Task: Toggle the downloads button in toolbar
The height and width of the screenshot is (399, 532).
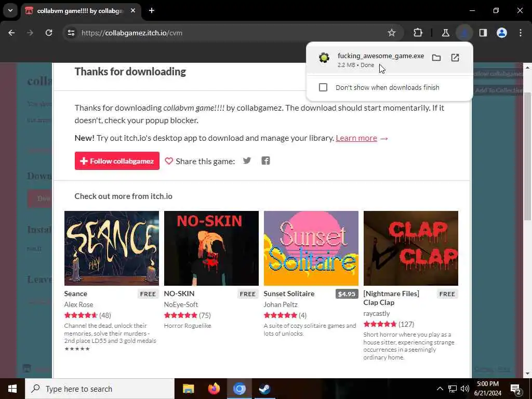Action: (x=464, y=33)
